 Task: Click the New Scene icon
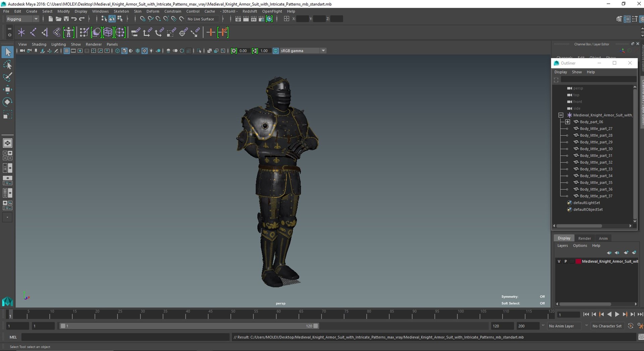pos(50,19)
